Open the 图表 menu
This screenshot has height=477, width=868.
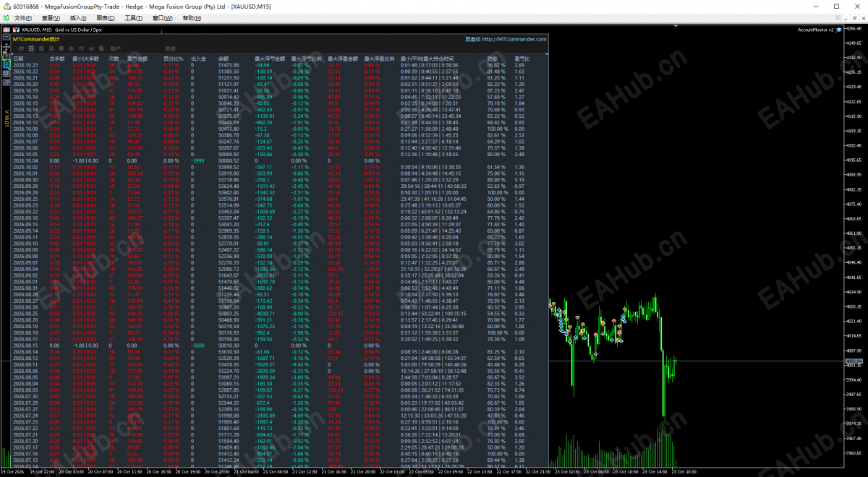point(106,18)
